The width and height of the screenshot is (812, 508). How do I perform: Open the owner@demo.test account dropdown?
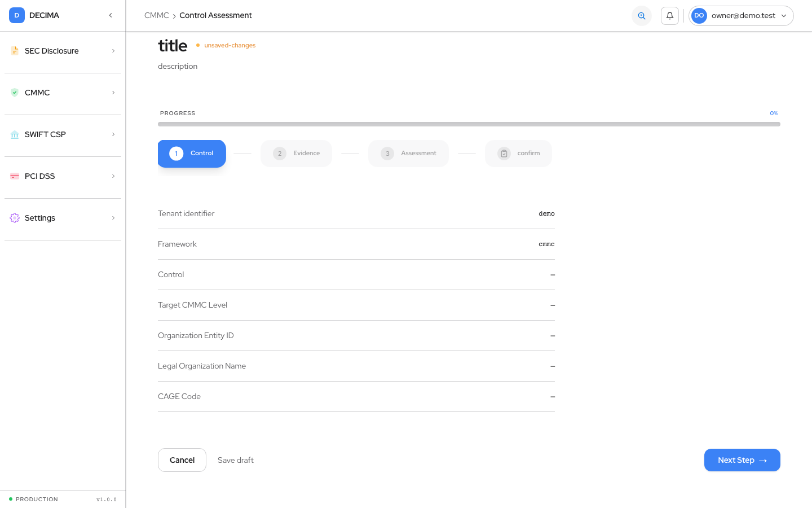741,16
